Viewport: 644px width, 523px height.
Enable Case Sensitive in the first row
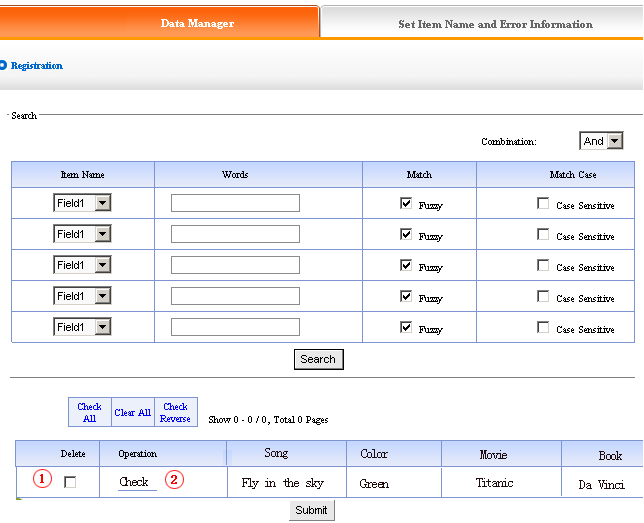[x=543, y=203]
